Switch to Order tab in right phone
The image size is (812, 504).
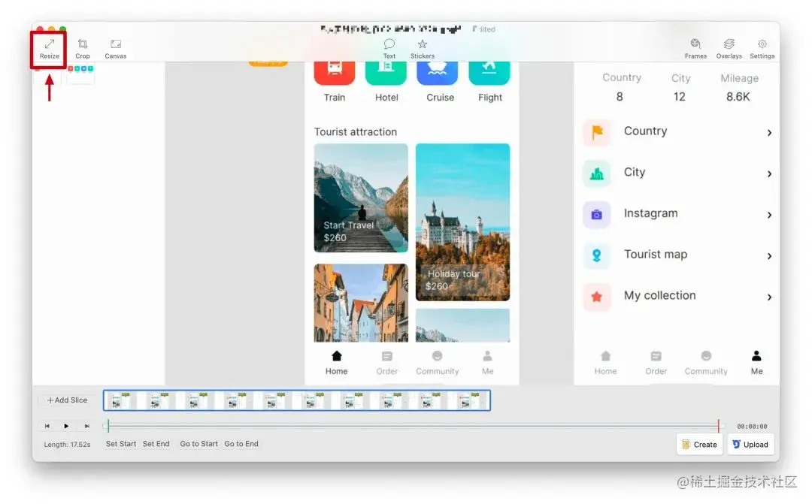pyautogui.click(x=656, y=363)
